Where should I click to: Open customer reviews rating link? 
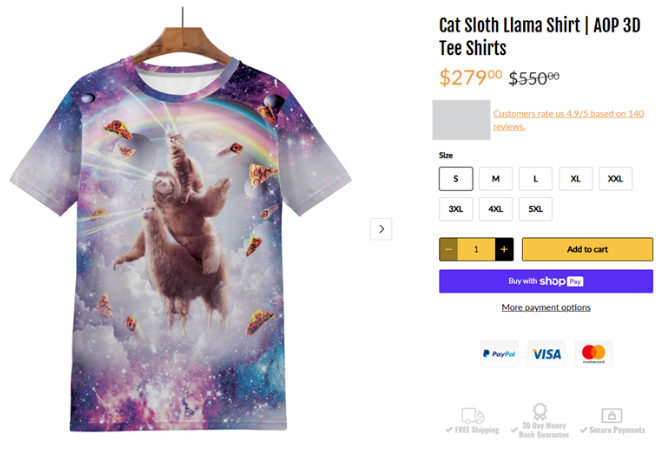[567, 120]
